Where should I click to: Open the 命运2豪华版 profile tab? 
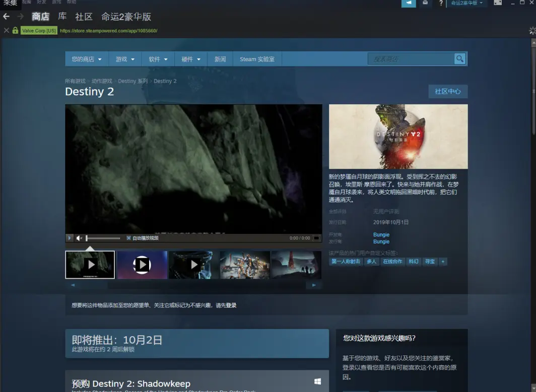pos(126,17)
